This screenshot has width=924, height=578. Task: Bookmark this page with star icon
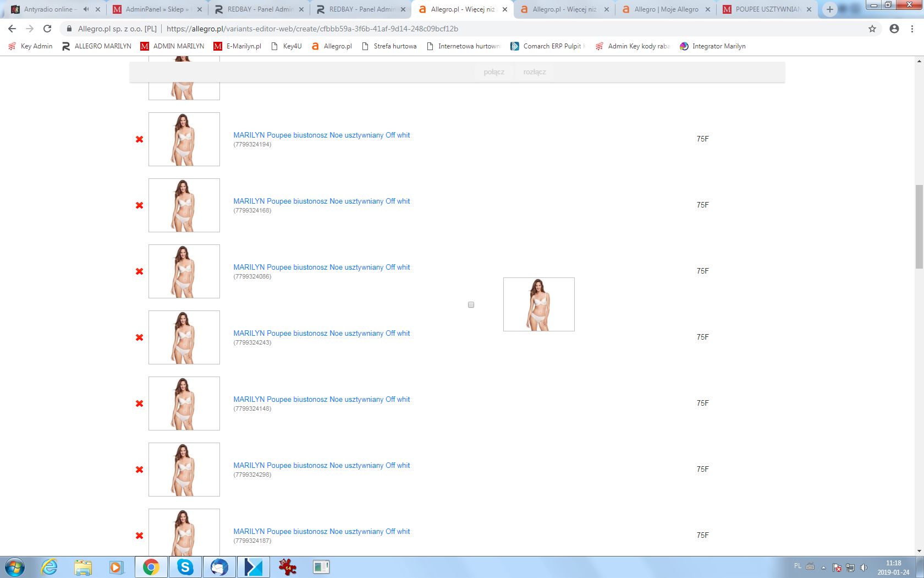872,29
